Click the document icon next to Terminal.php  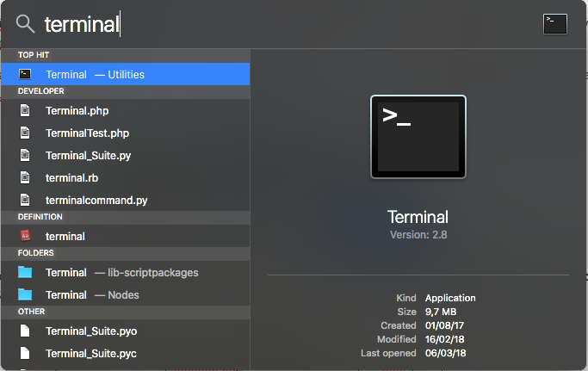[25, 111]
